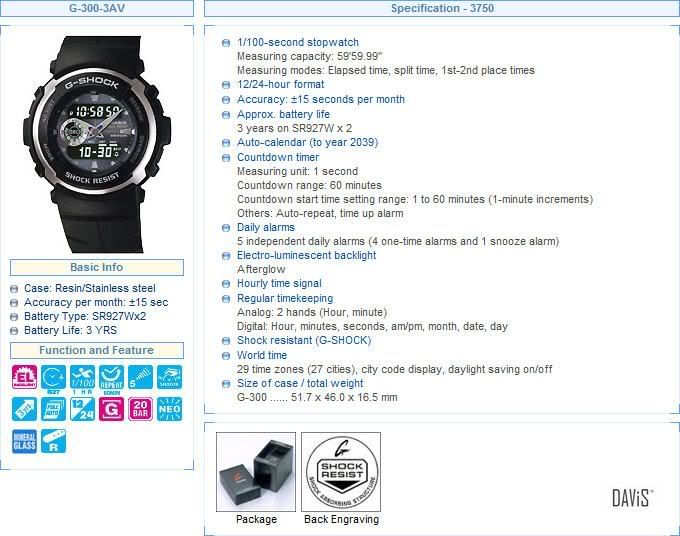This screenshot has height=536, width=680.
Task: Click the Full Auto calendar icon
Action: 53,409
